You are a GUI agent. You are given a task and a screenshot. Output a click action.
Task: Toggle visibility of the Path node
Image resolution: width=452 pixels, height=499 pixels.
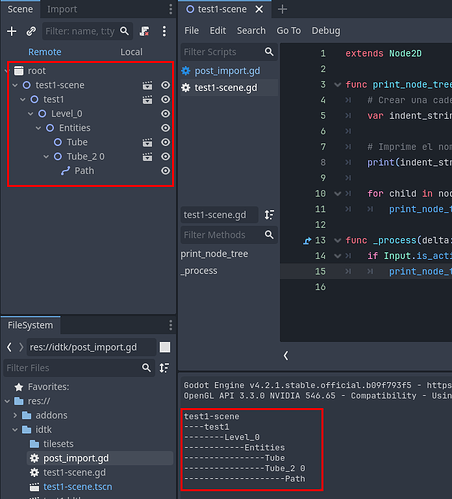point(165,171)
